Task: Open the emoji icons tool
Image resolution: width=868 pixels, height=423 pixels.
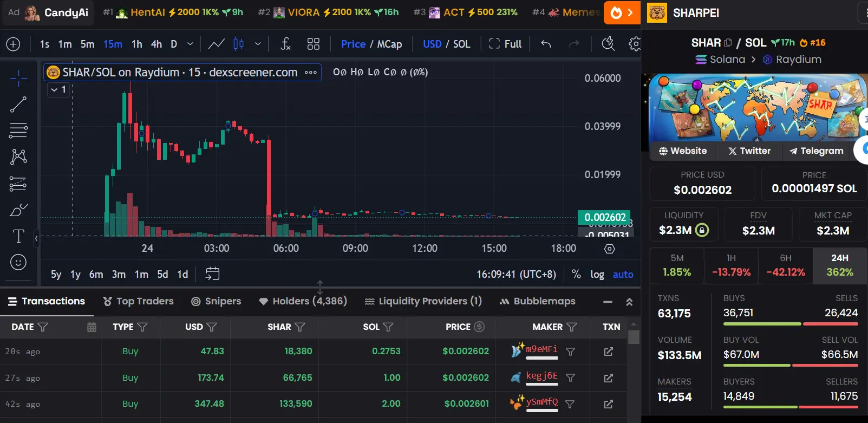Action: (18, 263)
